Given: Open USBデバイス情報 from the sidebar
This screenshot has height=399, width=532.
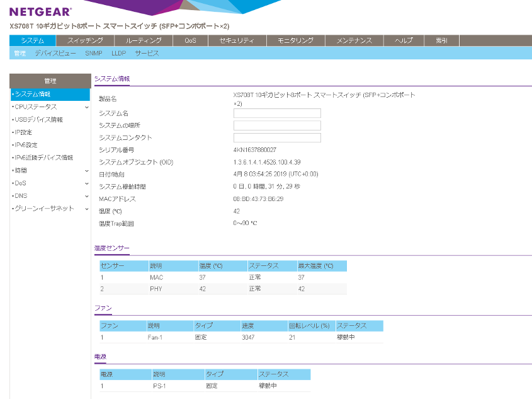Looking at the screenshot, I should (x=37, y=120).
